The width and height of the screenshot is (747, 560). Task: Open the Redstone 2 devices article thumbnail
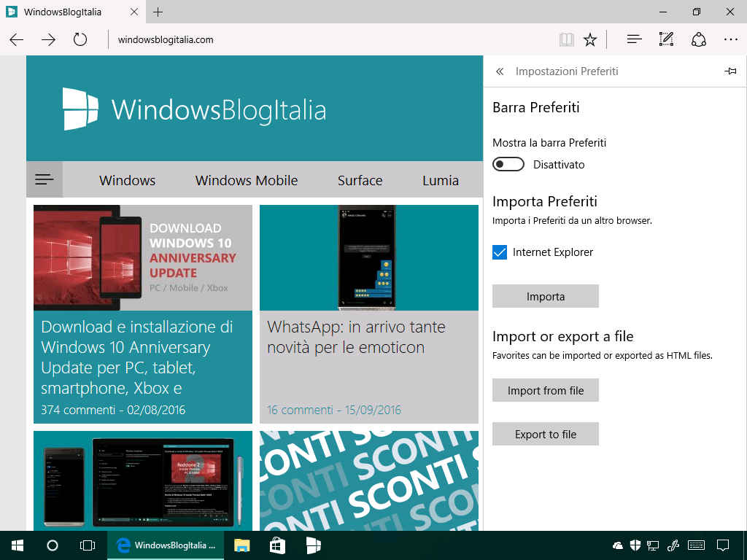click(143, 481)
